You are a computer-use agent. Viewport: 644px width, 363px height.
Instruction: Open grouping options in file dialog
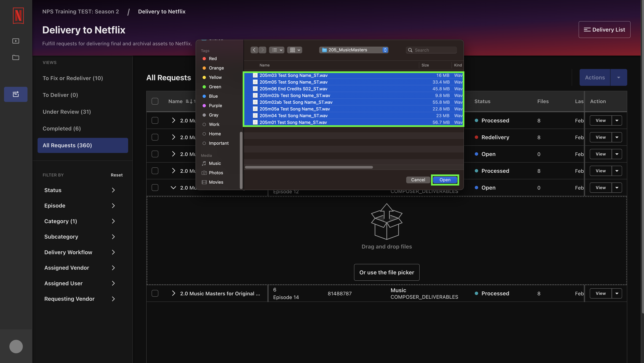[x=294, y=50]
